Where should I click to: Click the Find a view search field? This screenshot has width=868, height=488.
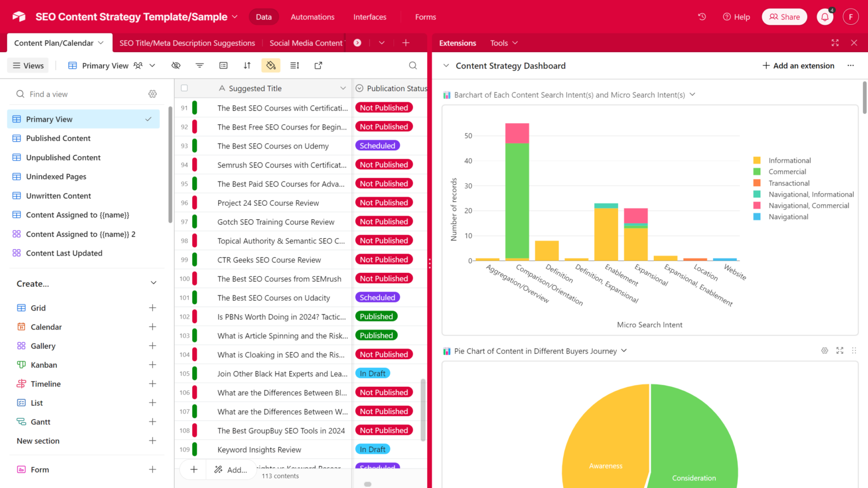[81, 94]
